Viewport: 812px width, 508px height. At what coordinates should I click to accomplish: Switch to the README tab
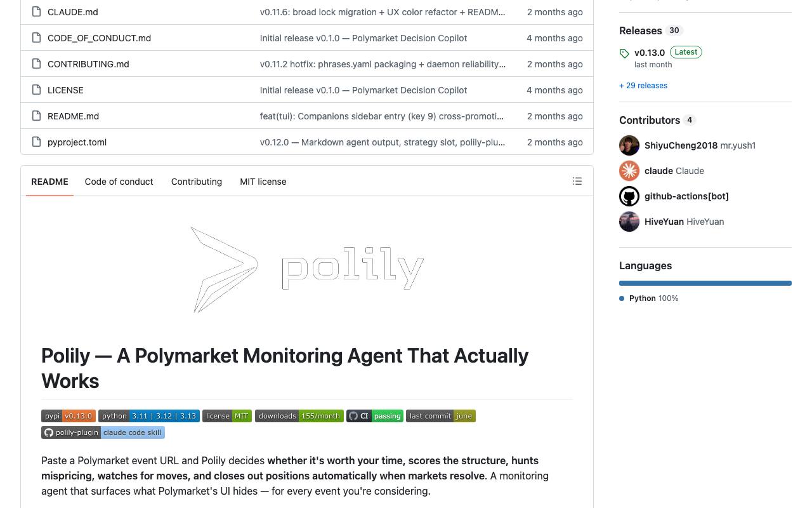coord(49,182)
